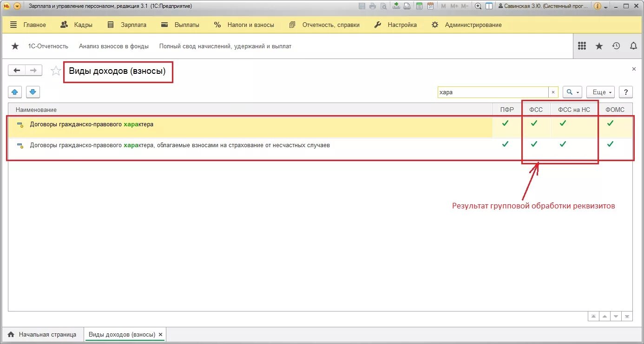This screenshot has height=344, width=644.
Task: Toggle the split panels layout icon
Action: 489,6
